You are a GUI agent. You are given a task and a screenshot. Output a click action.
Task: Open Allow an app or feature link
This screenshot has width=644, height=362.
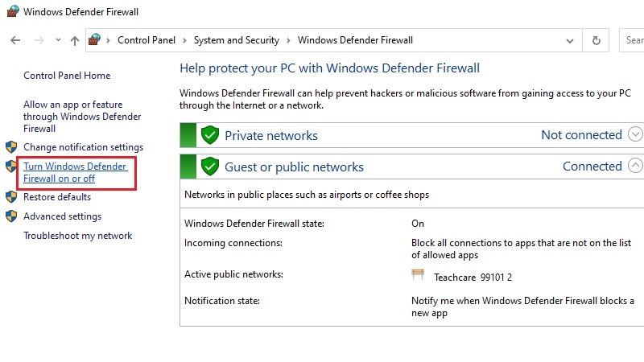[x=82, y=116]
